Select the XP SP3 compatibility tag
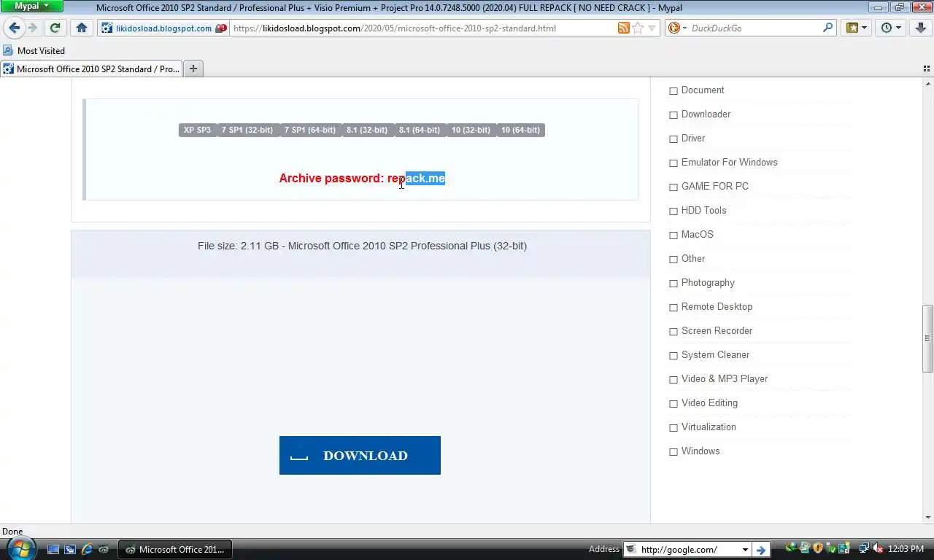The height and width of the screenshot is (560, 934). tap(197, 130)
